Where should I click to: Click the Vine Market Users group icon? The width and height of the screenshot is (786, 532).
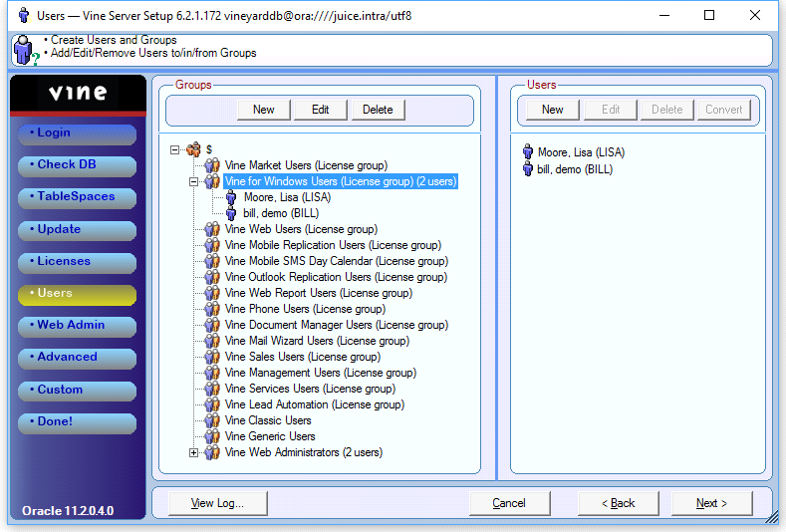212,165
